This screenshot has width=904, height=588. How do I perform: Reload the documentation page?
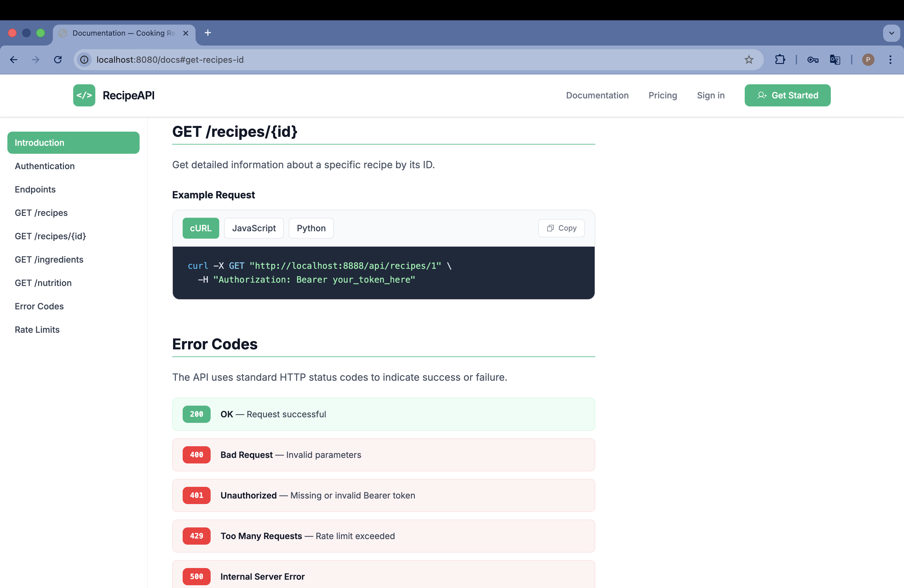(58, 60)
